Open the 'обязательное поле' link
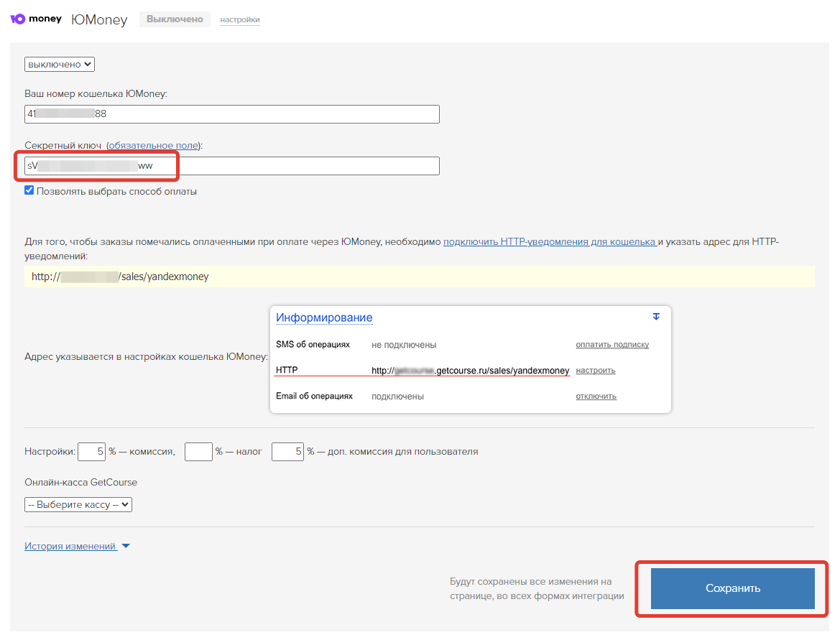Image resolution: width=840 pixels, height=640 pixels. (x=153, y=145)
